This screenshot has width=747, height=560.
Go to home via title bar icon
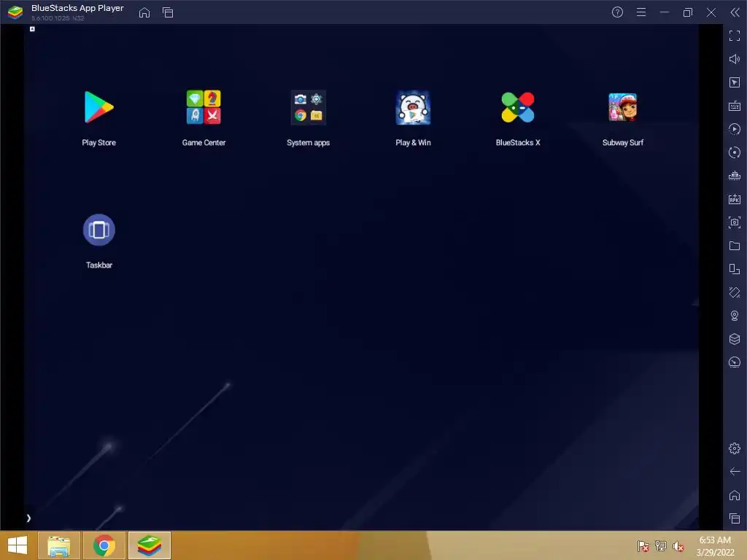coord(144,12)
